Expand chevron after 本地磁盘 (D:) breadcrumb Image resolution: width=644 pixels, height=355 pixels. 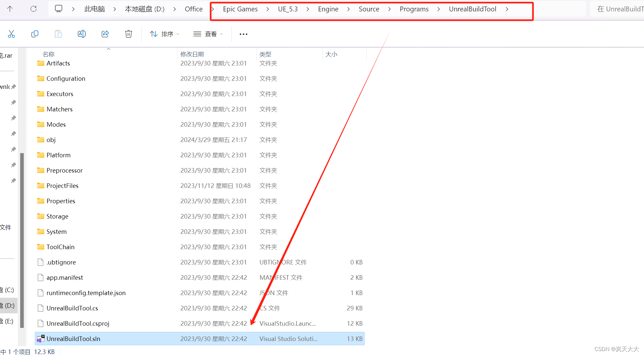point(175,9)
